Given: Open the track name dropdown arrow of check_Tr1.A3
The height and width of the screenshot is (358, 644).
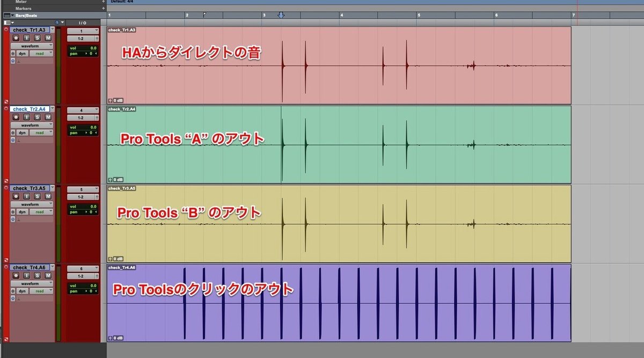Looking at the screenshot, I should (53, 30).
